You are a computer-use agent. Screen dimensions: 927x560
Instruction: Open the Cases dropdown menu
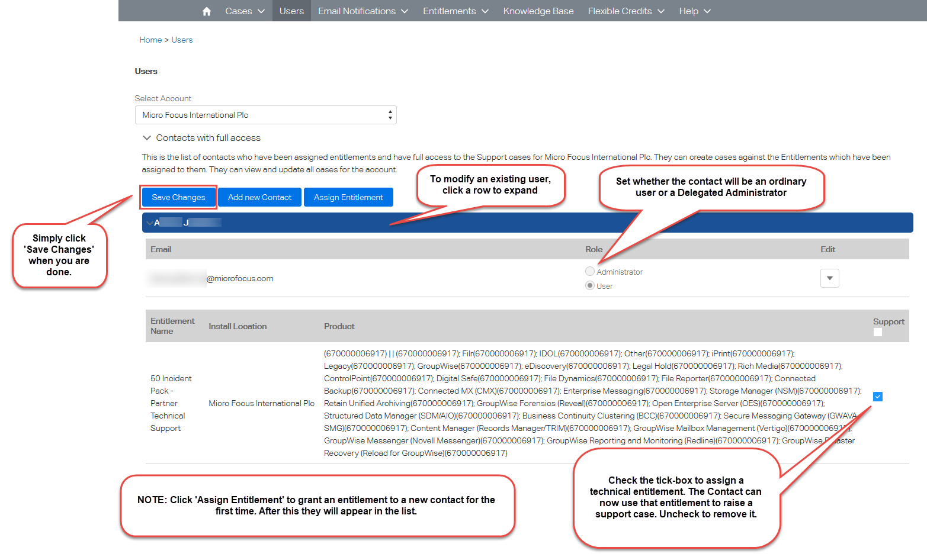pos(244,11)
